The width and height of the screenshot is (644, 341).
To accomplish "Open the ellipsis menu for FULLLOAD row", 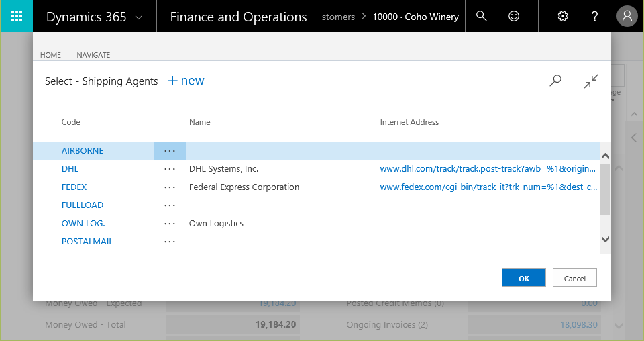I will coord(170,205).
